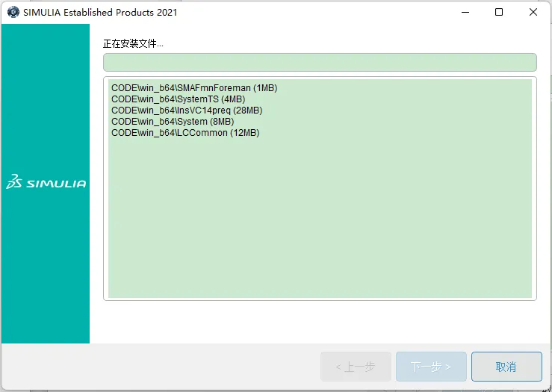Viewport: 552px width, 392px height.
Task: Click the installation progress bar
Action: pyautogui.click(x=320, y=62)
